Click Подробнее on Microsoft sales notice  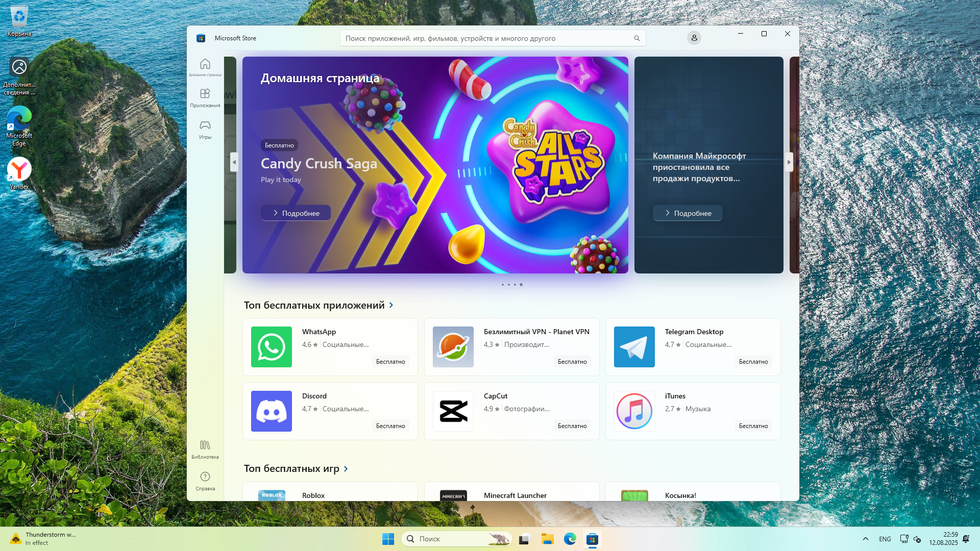point(687,213)
